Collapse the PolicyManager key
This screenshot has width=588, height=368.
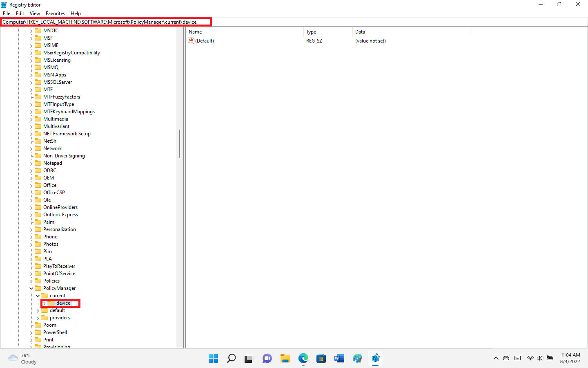coord(31,288)
